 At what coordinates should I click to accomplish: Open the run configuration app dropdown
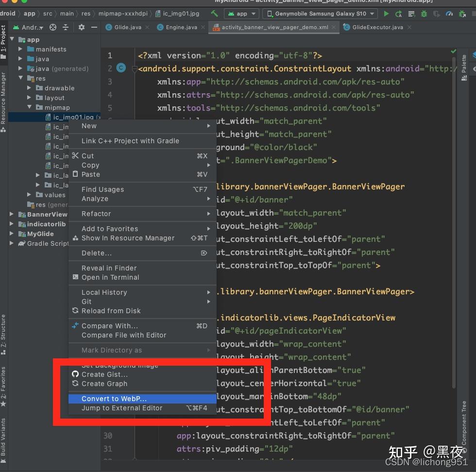coord(241,14)
